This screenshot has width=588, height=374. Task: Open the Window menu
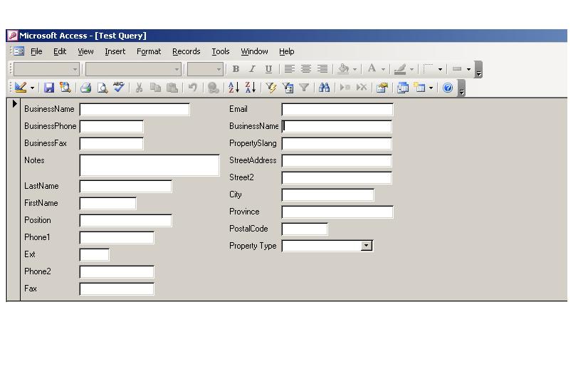[254, 51]
